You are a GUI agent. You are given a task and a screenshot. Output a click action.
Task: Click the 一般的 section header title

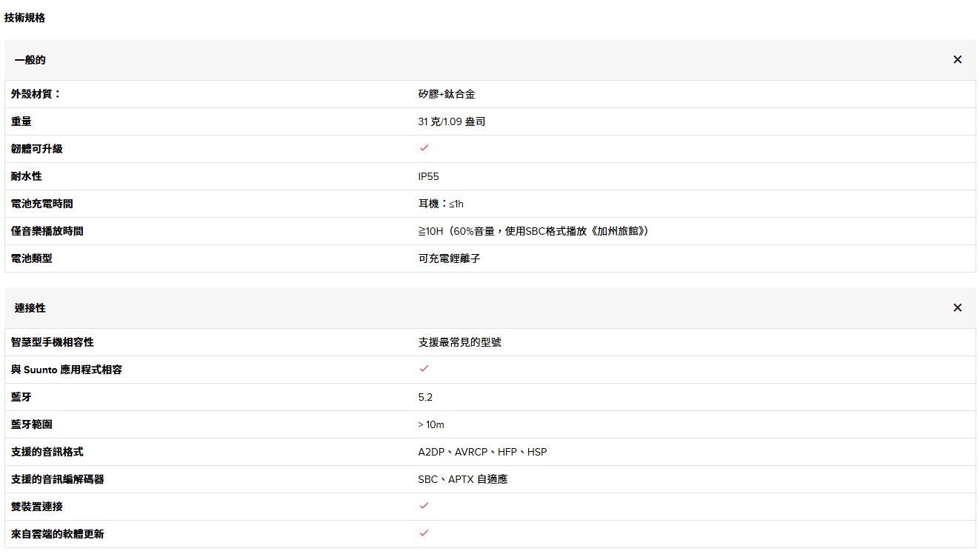[x=30, y=60]
